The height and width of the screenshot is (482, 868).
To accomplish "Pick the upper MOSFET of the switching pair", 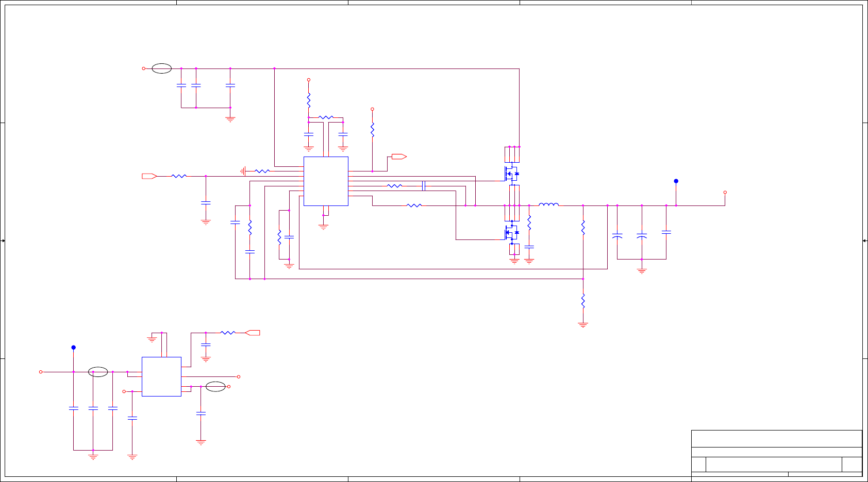I will [x=512, y=174].
